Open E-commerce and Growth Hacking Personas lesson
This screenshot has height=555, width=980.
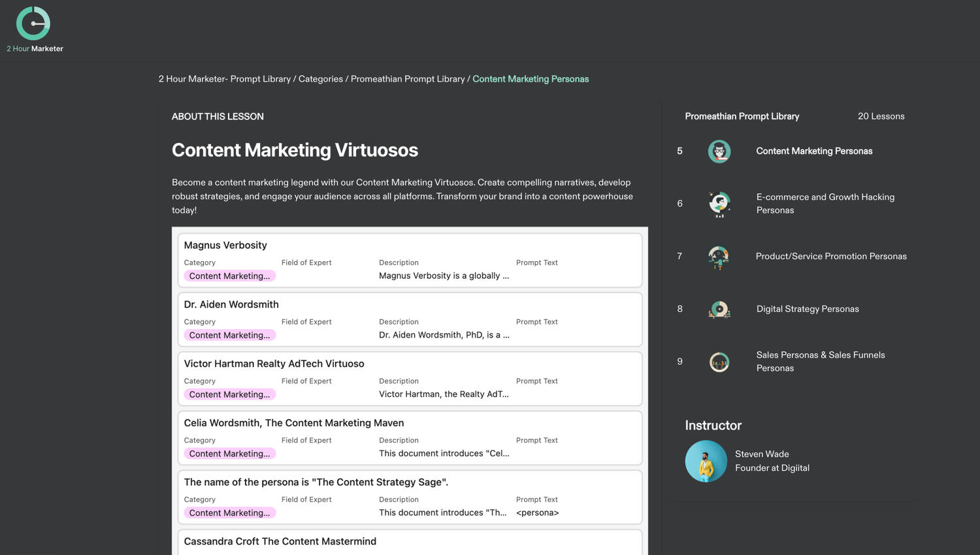click(825, 204)
